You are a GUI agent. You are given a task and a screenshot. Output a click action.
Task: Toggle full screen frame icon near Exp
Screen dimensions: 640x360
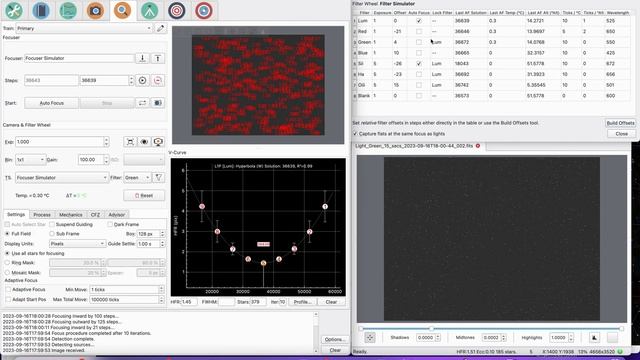130,142
